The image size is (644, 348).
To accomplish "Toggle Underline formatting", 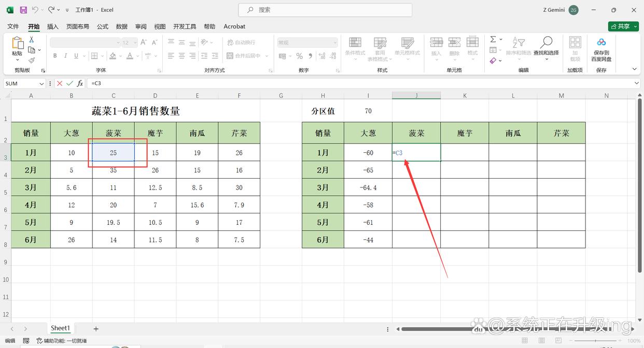I will (76, 56).
